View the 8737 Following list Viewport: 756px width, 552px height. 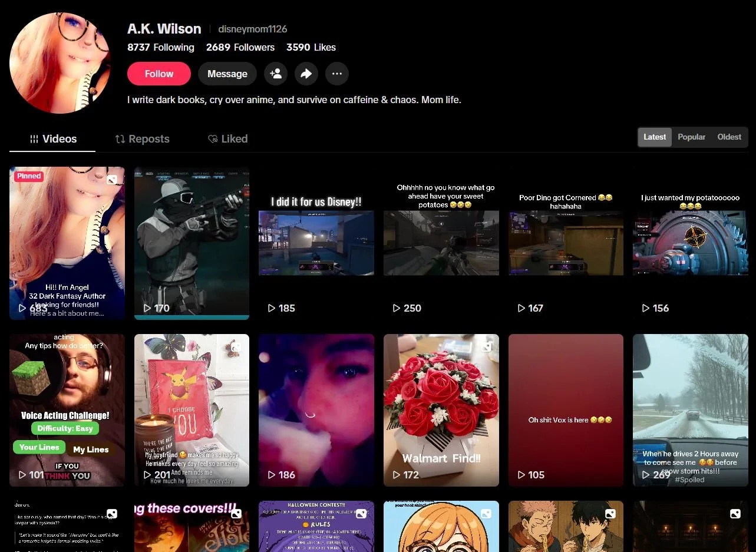161,48
